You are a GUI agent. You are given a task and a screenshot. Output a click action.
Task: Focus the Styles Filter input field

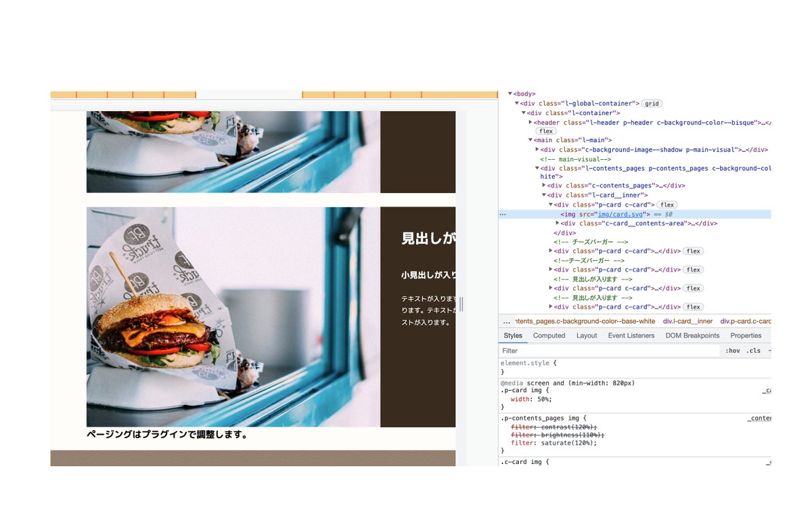point(609,351)
